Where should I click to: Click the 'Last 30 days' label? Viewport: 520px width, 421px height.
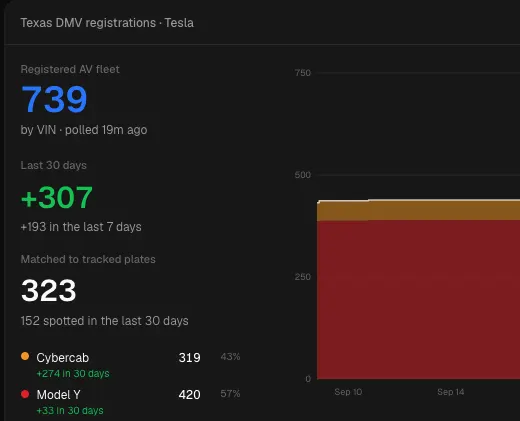54,165
